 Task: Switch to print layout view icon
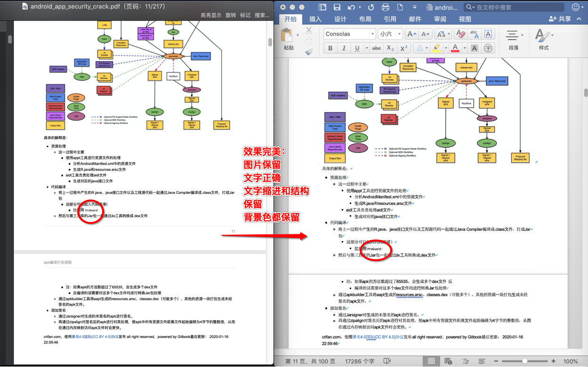[431, 361]
